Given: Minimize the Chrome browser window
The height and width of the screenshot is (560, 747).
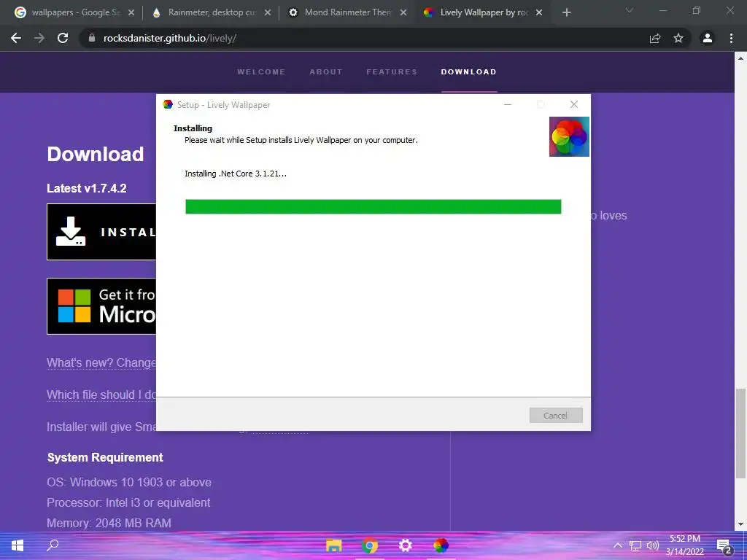Looking at the screenshot, I should (x=662, y=10).
